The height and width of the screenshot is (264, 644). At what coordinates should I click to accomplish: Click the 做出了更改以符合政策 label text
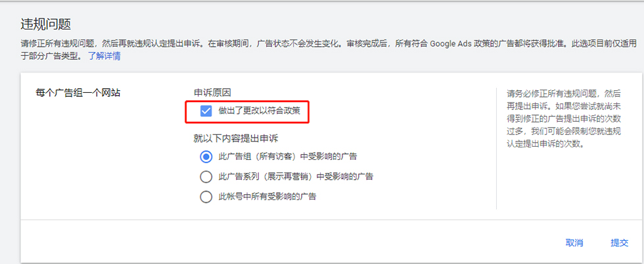coord(260,111)
